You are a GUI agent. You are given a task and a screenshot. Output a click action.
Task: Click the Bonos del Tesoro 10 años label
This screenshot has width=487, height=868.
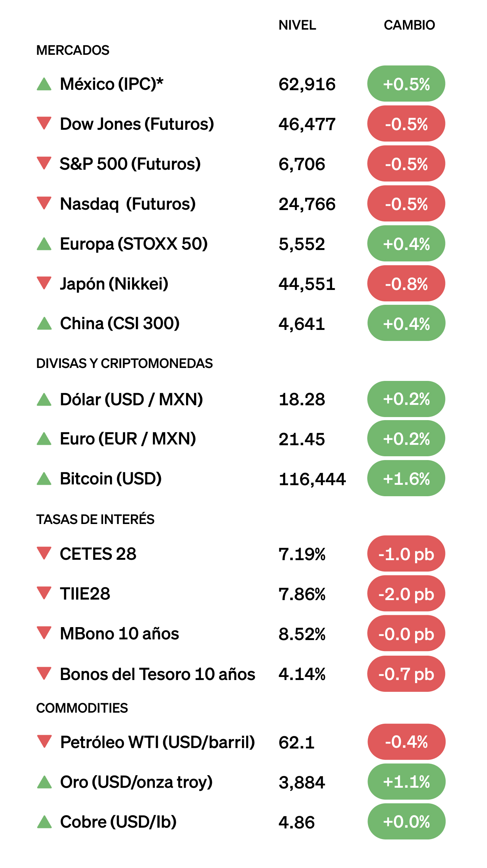(158, 674)
